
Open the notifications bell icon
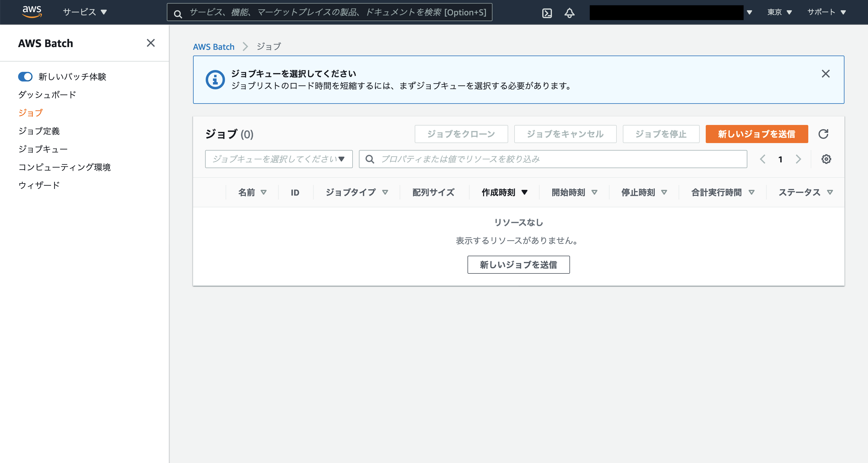pyautogui.click(x=569, y=13)
